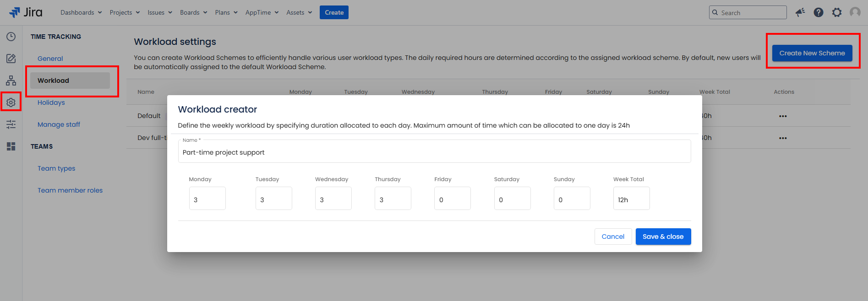868x301 pixels.
Task: Expand the Projects dropdown menu
Action: pyautogui.click(x=125, y=12)
